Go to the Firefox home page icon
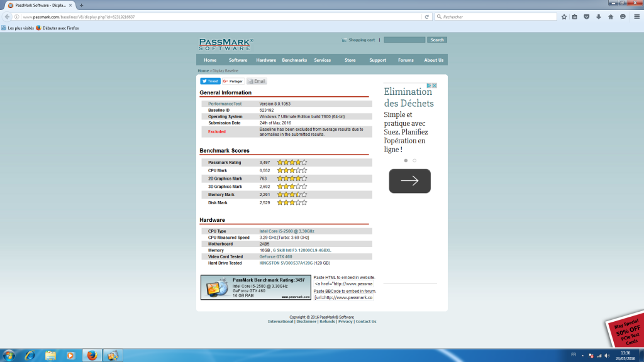This screenshot has height=362, width=644. point(611,17)
